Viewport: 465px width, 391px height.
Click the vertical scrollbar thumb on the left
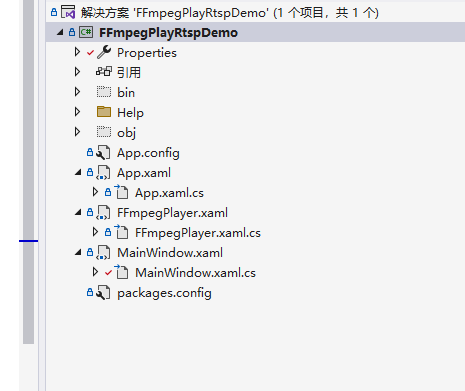click(28, 172)
